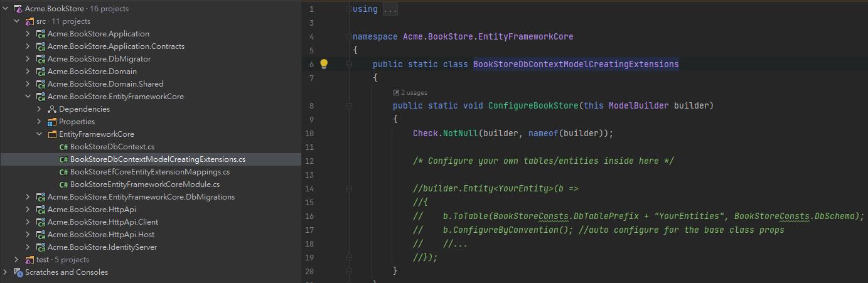Click the Acme.BookStore solution icon
The height and width of the screenshot is (283, 868).
18,9
